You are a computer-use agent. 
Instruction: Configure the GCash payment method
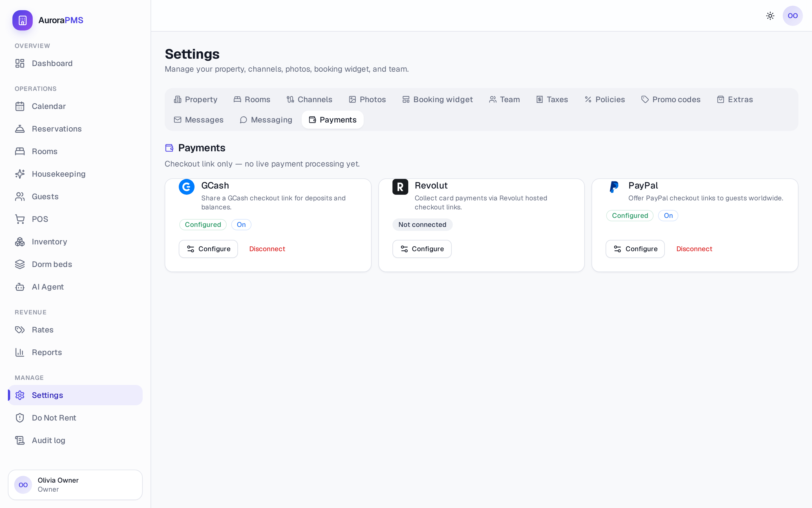tap(208, 249)
